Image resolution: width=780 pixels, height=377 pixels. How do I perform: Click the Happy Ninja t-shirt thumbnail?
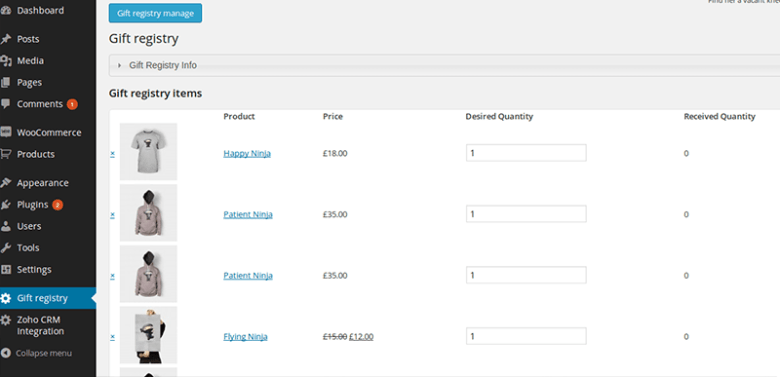click(148, 152)
